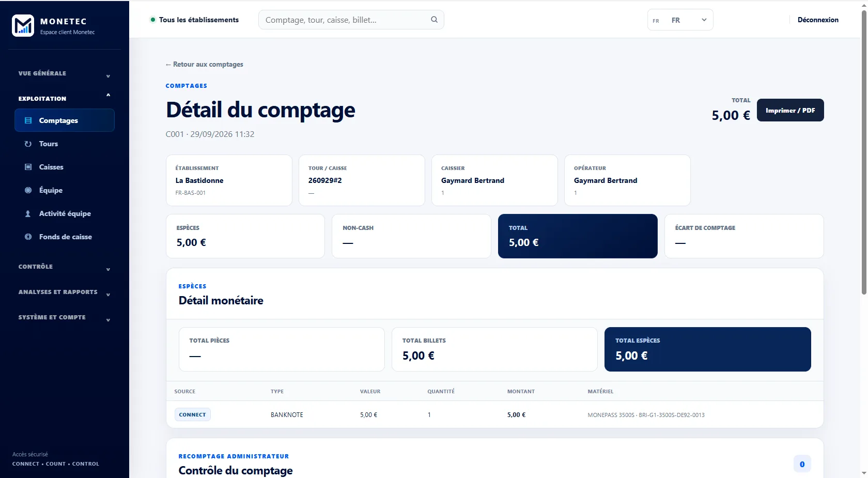This screenshot has width=868, height=478.
Task: Select the Équipe menu item
Action: 65,190
